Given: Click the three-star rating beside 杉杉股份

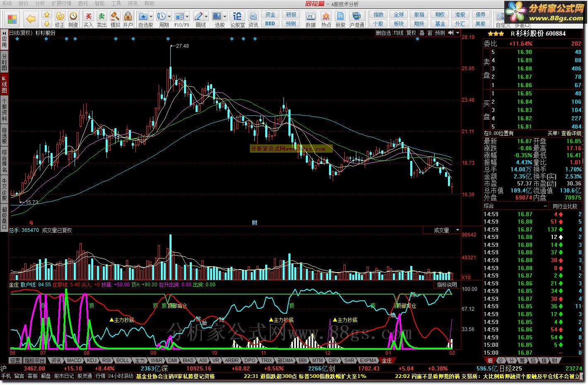Looking at the screenshot, I should click(496, 34).
